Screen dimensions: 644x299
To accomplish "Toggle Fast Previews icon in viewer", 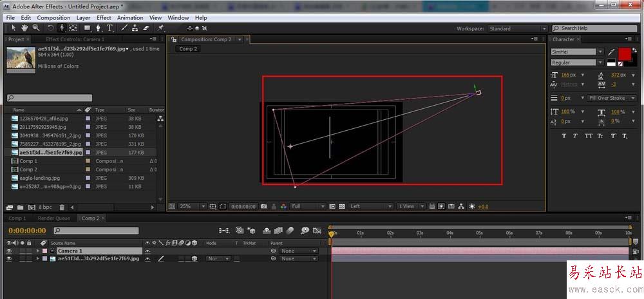I will tap(441, 206).
